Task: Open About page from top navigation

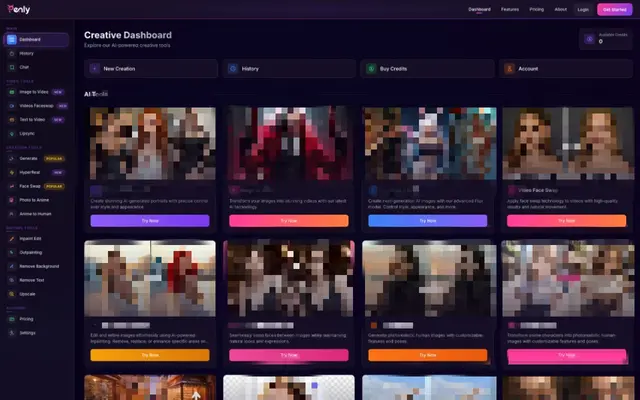Action: point(561,9)
